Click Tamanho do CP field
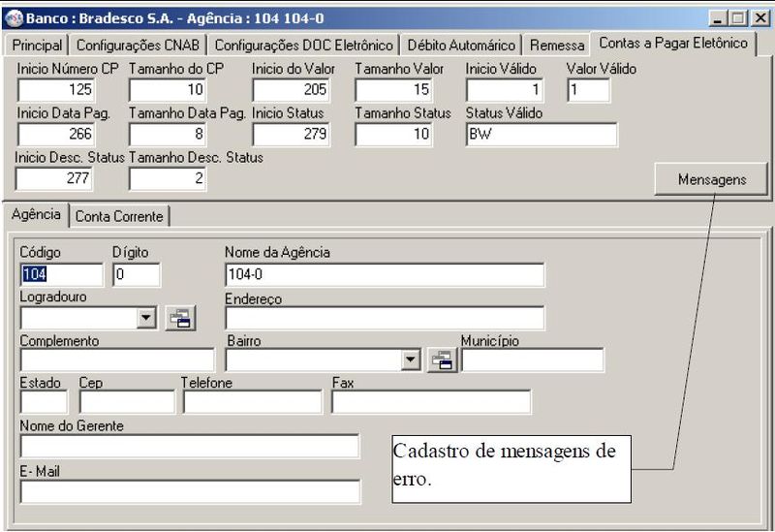 click(x=167, y=90)
